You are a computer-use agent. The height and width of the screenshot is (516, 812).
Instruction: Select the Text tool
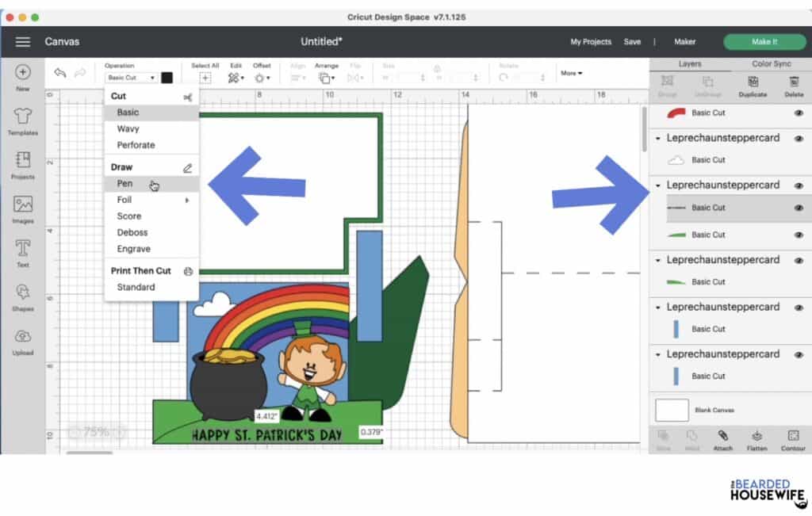(x=23, y=251)
